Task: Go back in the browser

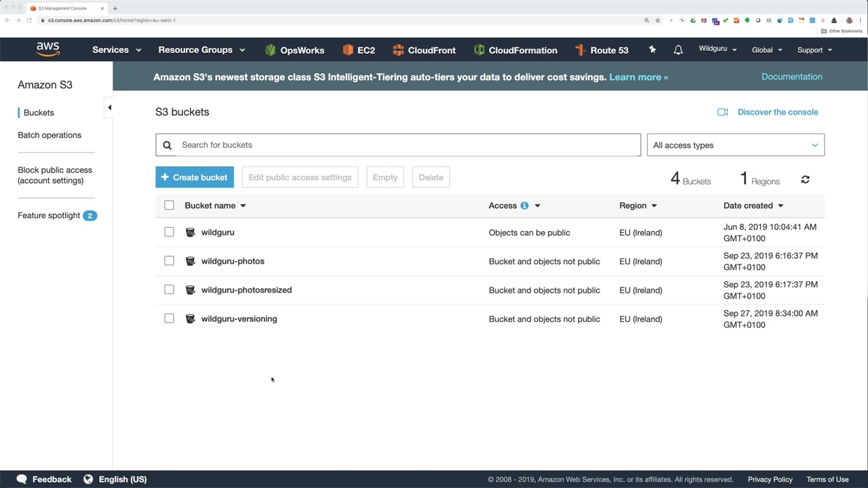Action: [7, 20]
